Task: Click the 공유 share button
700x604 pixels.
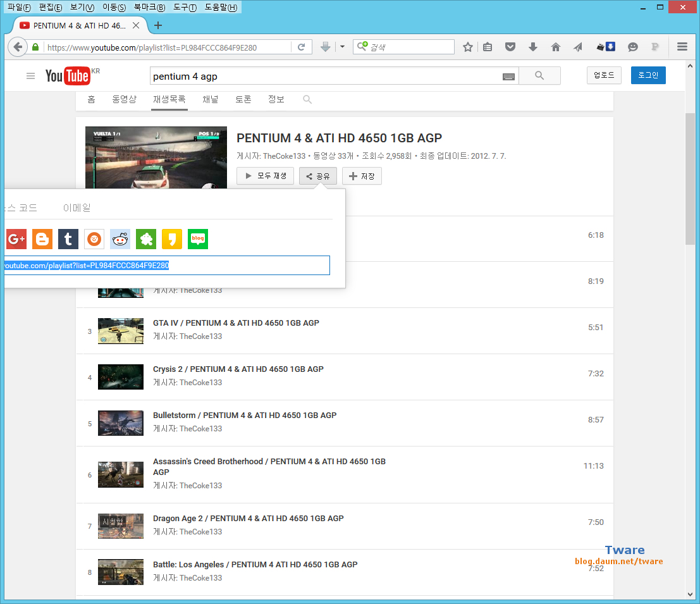Action: point(318,176)
